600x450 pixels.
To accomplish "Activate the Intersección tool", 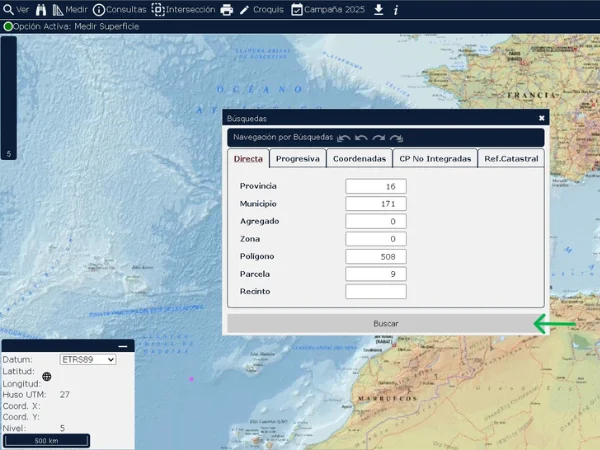I will [183, 9].
